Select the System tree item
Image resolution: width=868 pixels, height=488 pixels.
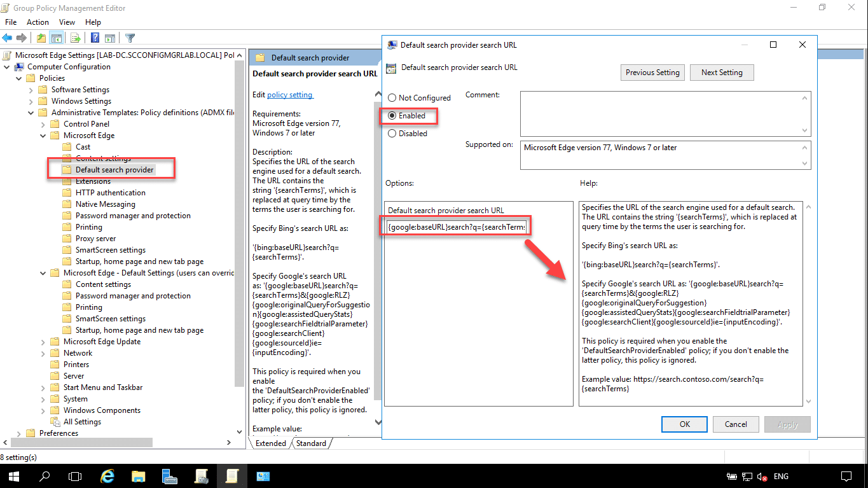point(76,399)
